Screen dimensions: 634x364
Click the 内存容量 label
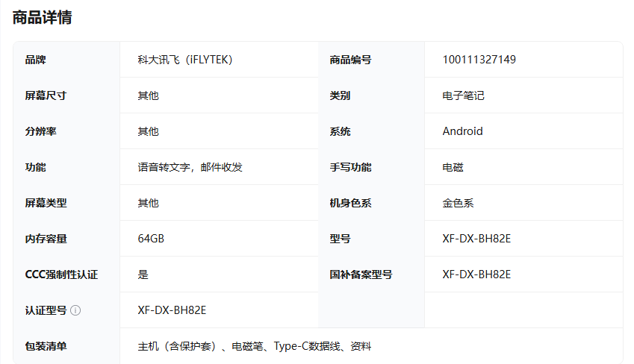[x=46, y=239]
